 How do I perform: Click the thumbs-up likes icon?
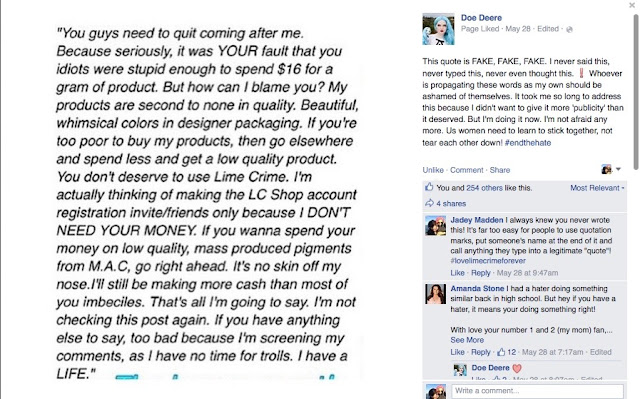429,187
